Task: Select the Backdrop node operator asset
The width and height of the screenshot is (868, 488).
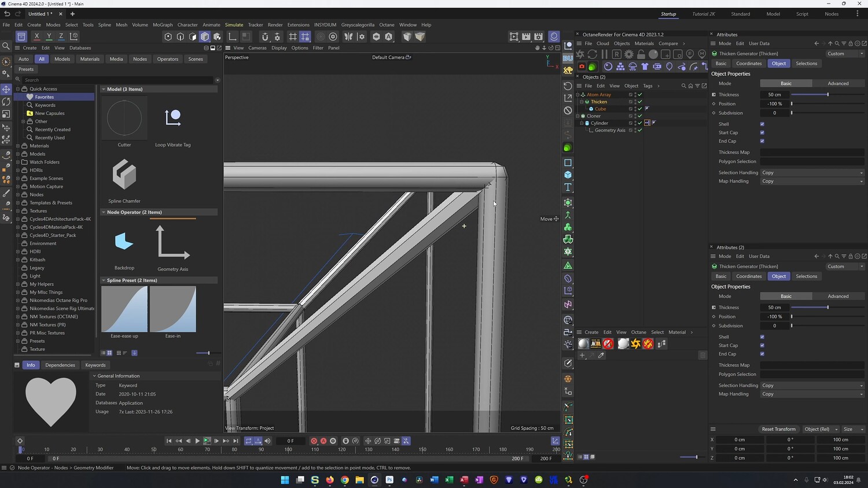Action: point(124,242)
